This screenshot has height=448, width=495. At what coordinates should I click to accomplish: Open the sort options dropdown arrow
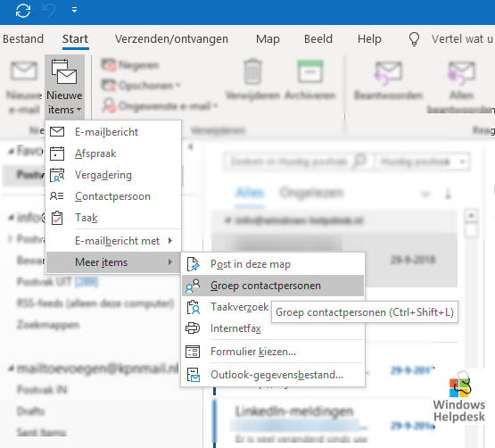tap(425, 194)
